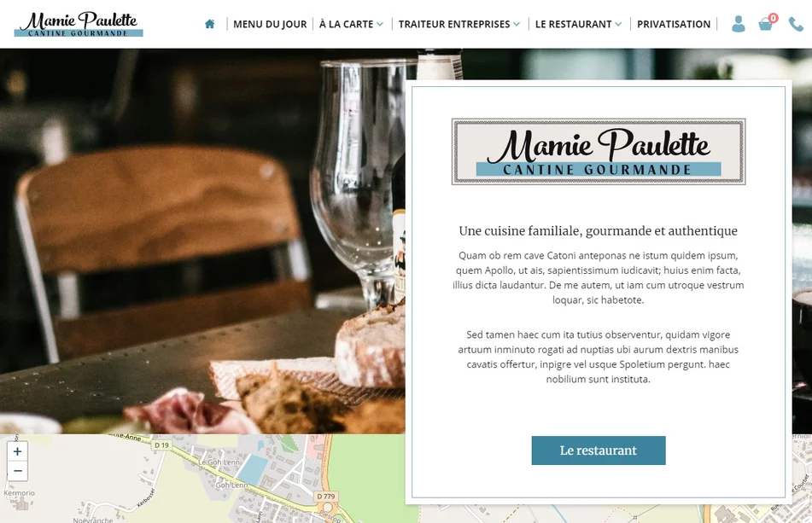Open the user account icon
812x523 pixels.
(739, 24)
